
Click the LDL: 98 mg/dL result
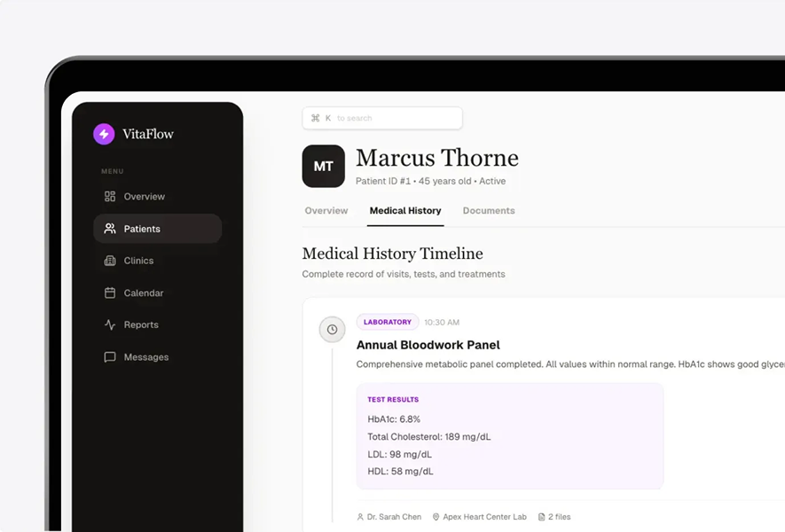[399, 455]
